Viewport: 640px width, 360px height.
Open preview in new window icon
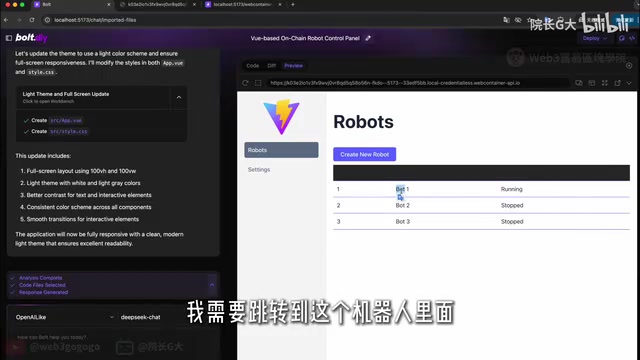point(618,83)
